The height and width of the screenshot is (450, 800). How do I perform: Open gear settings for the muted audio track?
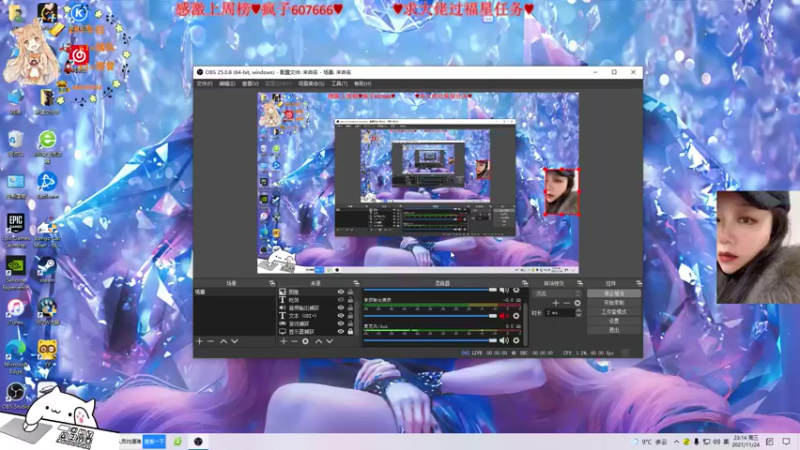click(x=516, y=316)
